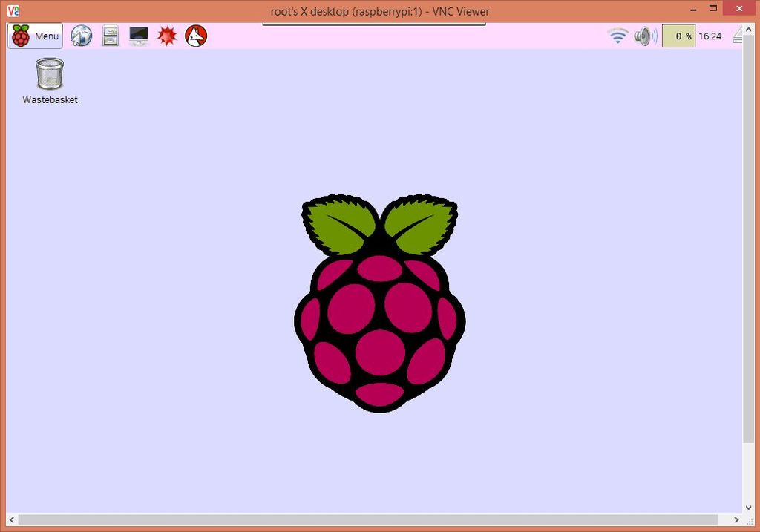Viewport: 760px width, 532px height.
Task: Click the CPU usage monitor 0 %
Action: (x=678, y=36)
